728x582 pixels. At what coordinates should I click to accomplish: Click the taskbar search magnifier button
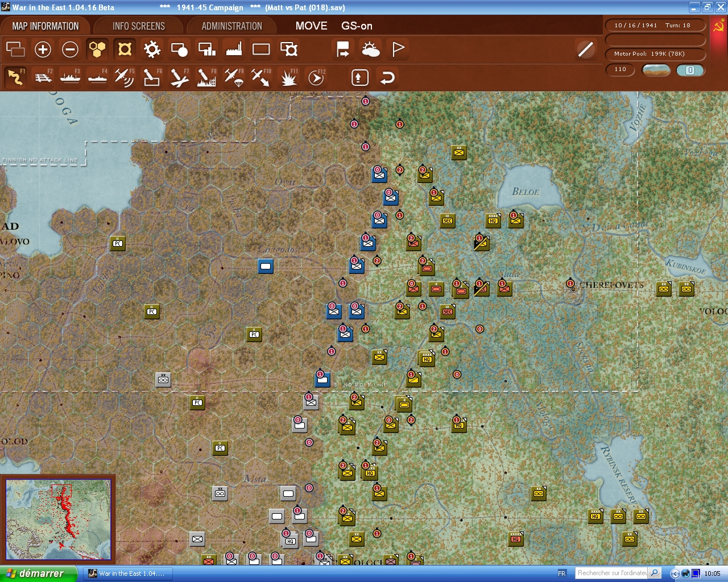tap(655, 573)
